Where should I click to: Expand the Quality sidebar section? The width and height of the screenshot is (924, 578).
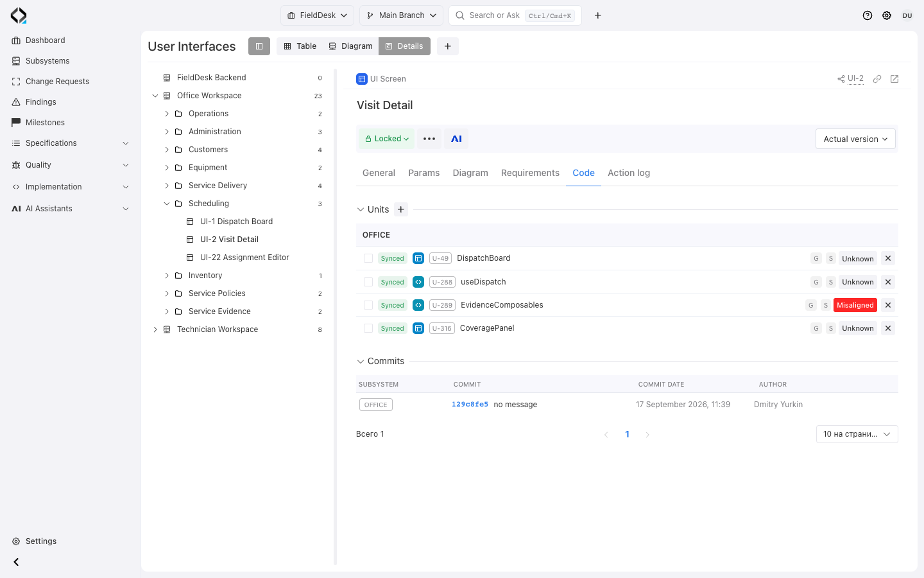pyautogui.click(x=71, y=165)
